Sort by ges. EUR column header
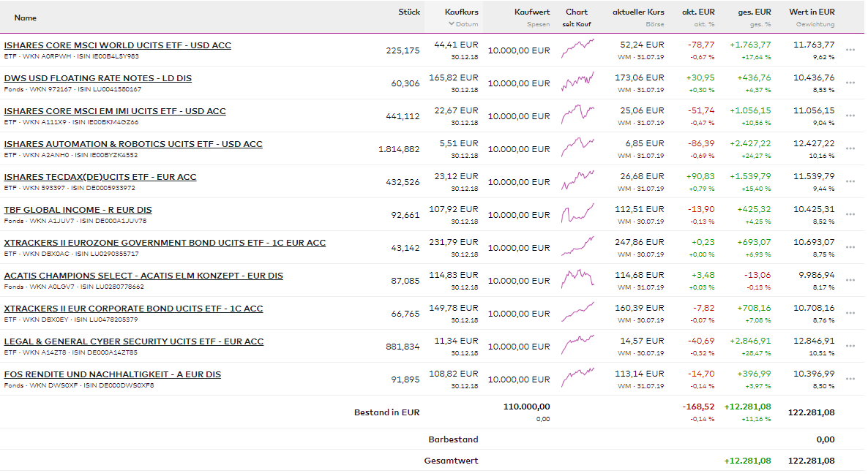This screenshot has width=868, height=476. point(754,12)
